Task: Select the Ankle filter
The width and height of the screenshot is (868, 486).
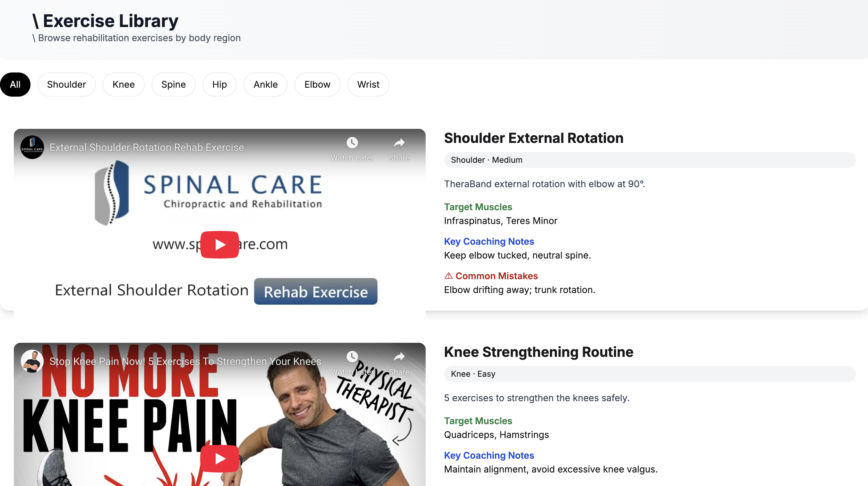Action: pyautogui.click(x=265, y=85)
